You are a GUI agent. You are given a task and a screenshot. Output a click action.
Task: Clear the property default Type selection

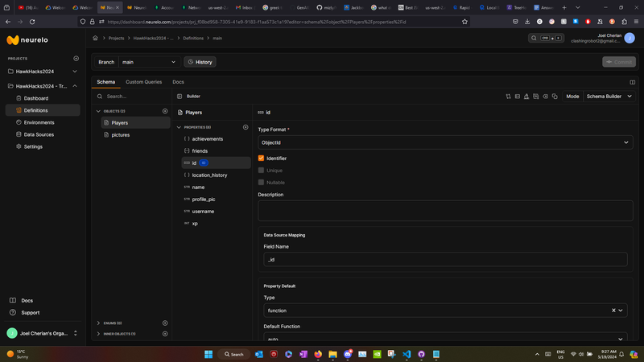coord(613,311)
